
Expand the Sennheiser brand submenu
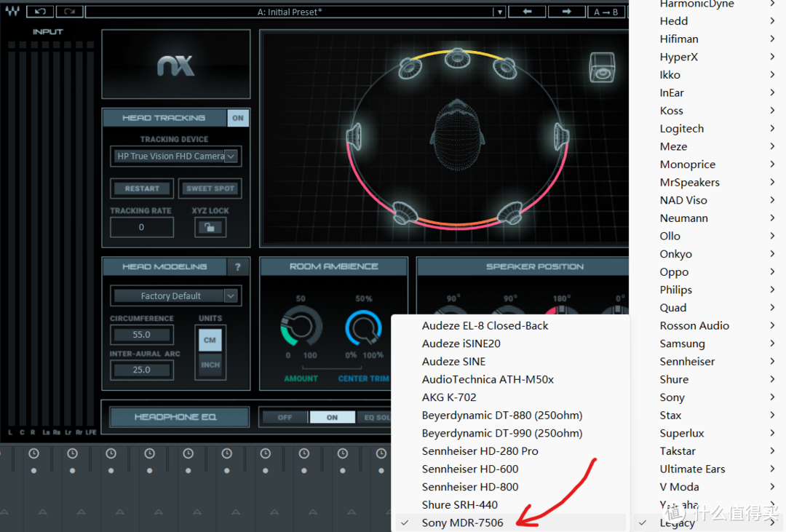709,362
